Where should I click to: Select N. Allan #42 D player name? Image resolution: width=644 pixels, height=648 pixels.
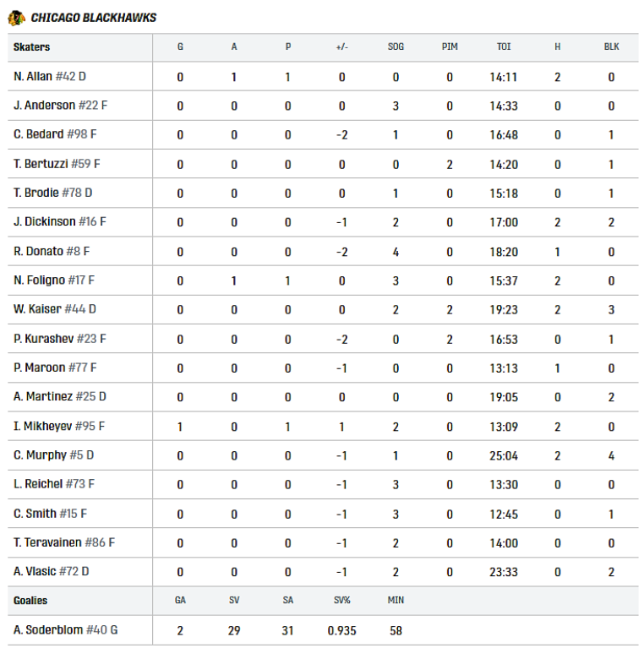[x=50, y=76]
